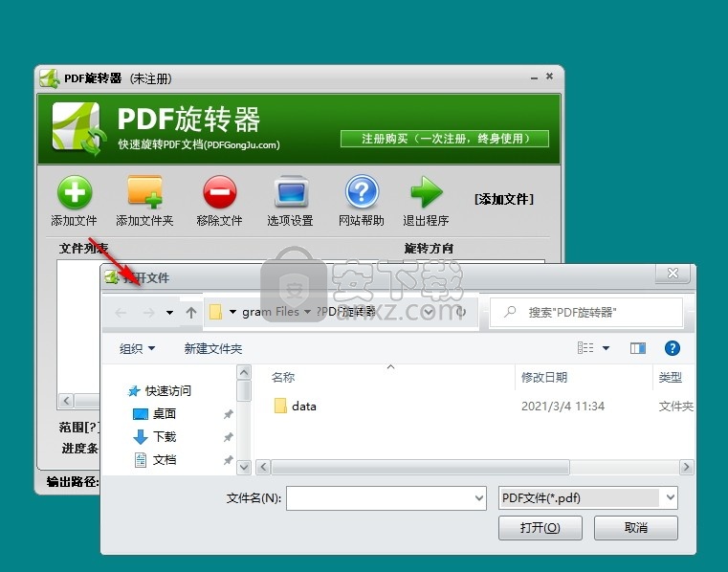Click the red Remove File icon
728x572 pixels.
[x=220, y=191]
